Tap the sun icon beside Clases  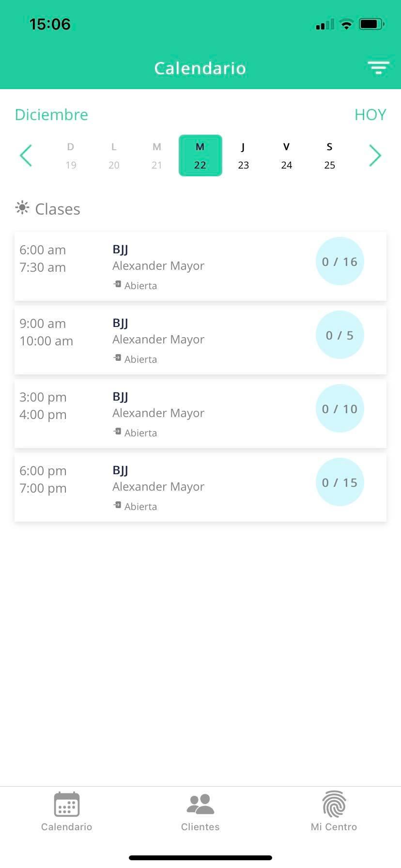(x=22, y=208)
